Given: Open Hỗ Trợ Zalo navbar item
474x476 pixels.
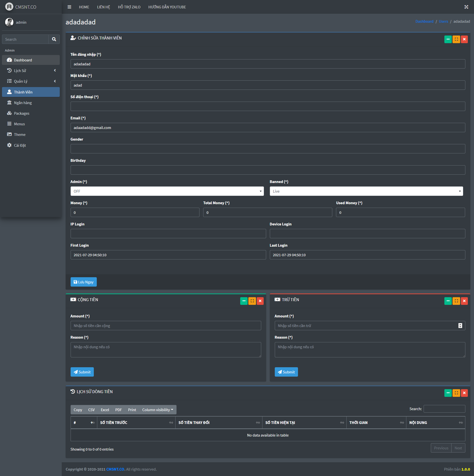Looking at the screenshot, I should click(x=129, y=7).
